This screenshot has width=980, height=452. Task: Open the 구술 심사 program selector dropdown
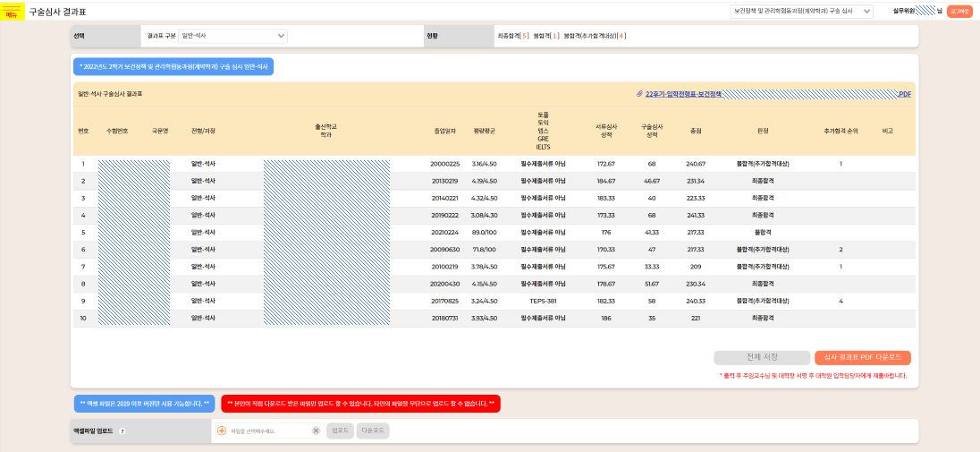pyautogui.click(x=801, y=12)
